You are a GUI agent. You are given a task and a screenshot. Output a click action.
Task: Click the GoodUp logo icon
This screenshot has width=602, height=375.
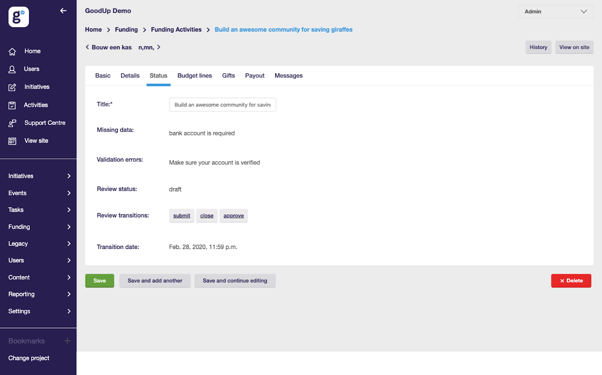pos(18,17)
